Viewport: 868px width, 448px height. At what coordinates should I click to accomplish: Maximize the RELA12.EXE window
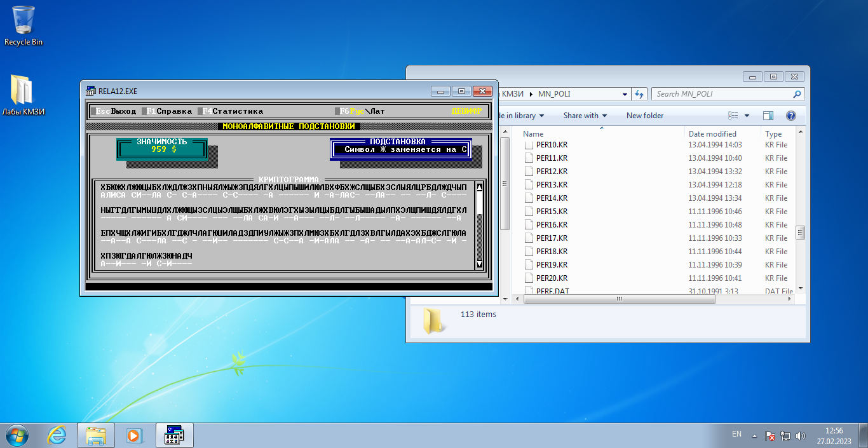click(461, 91)
